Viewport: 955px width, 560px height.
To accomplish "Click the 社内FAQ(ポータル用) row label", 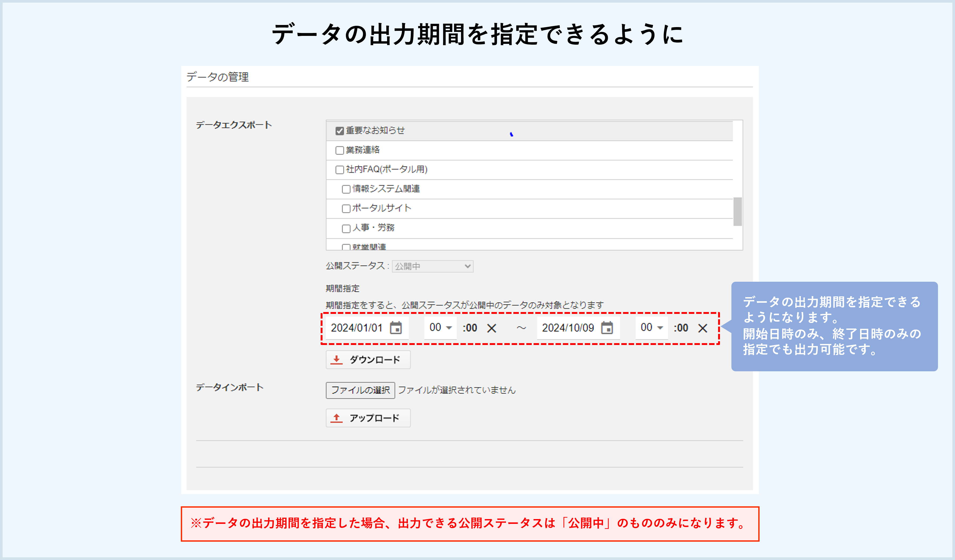I will point(387,169).
